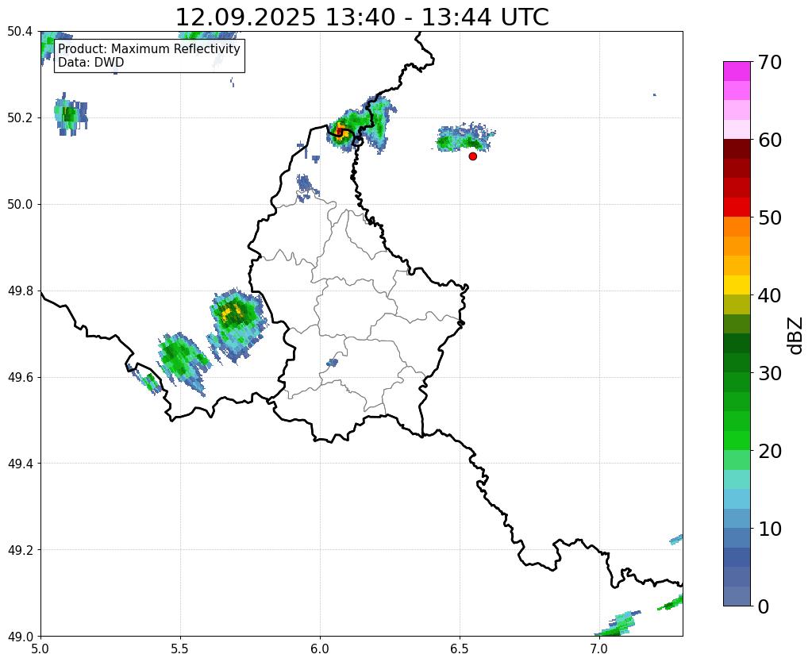
Task: Click the magenta top segment of the colorbar
Action: [737, 71]
